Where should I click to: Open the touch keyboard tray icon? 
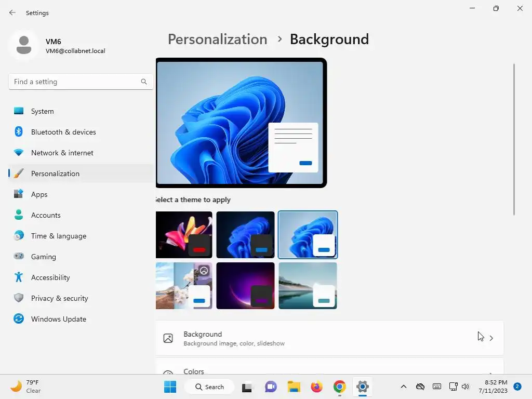[x=436, y=387]
